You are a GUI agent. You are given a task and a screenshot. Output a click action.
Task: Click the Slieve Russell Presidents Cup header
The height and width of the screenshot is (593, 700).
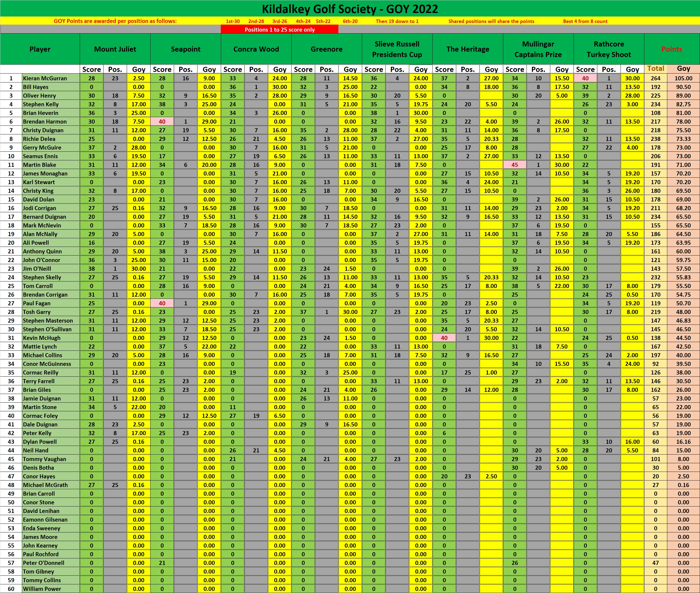(397, 49)
